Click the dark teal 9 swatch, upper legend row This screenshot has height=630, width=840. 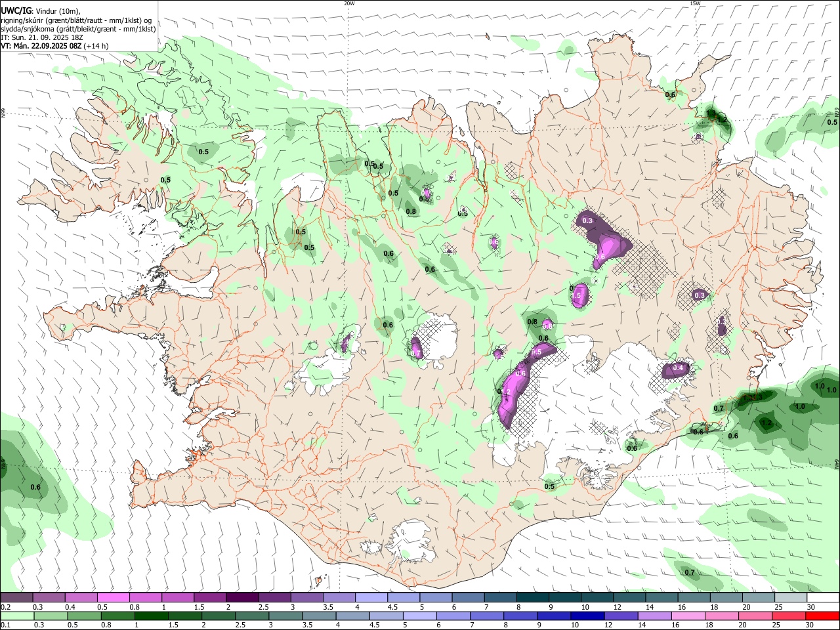tap(564, 598)
